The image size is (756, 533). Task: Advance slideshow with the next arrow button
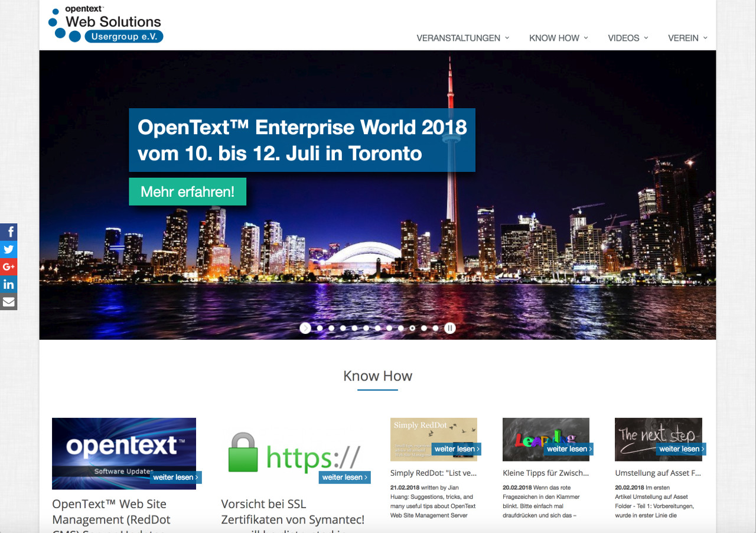305,328
